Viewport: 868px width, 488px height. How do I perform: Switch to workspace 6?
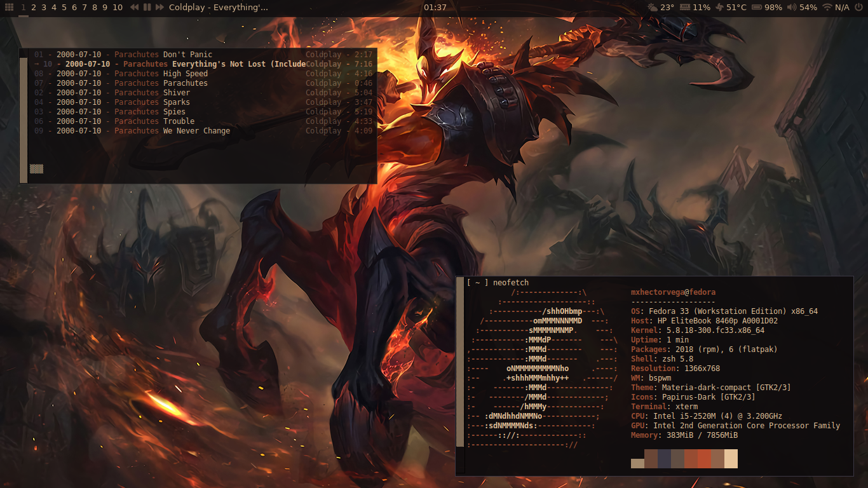[74, 8]
